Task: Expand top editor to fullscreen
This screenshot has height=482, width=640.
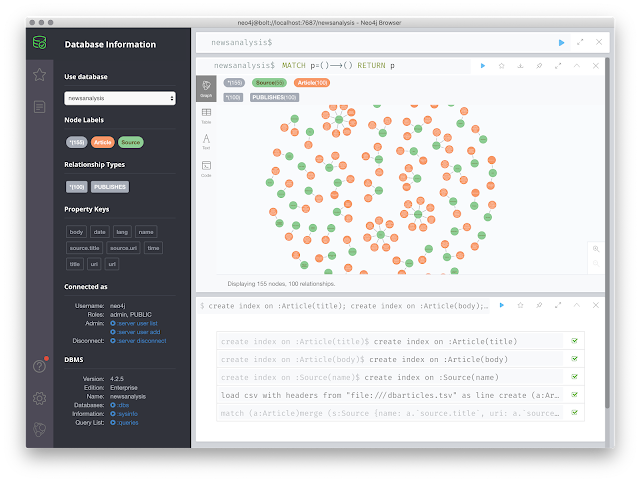Action: point(580,42)
